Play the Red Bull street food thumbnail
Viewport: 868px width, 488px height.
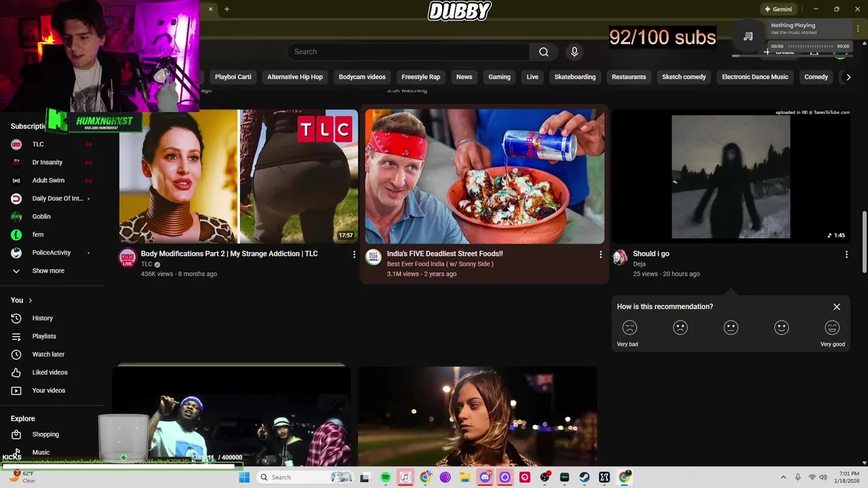485,176
